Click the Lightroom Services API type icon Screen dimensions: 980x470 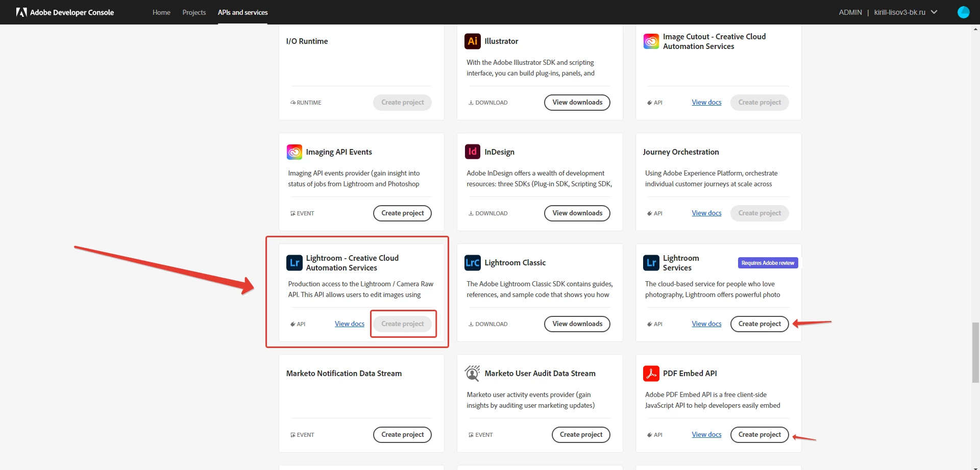coord(650,324)
